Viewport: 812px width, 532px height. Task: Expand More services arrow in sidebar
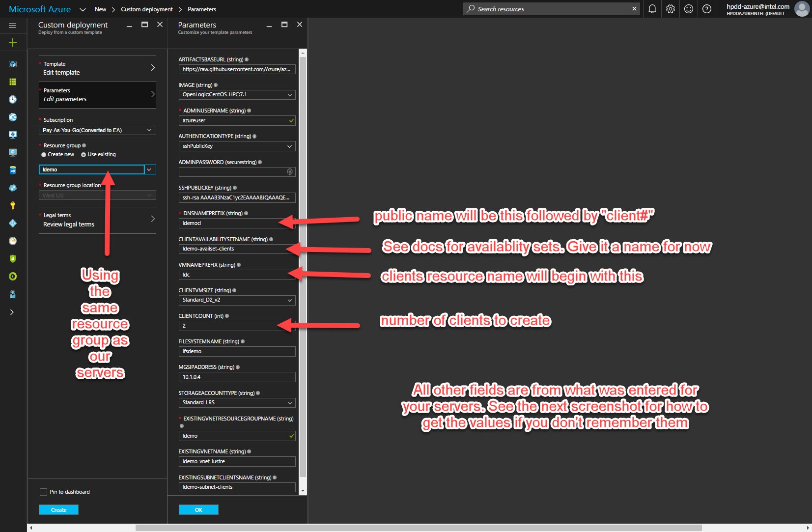(12, 312)
